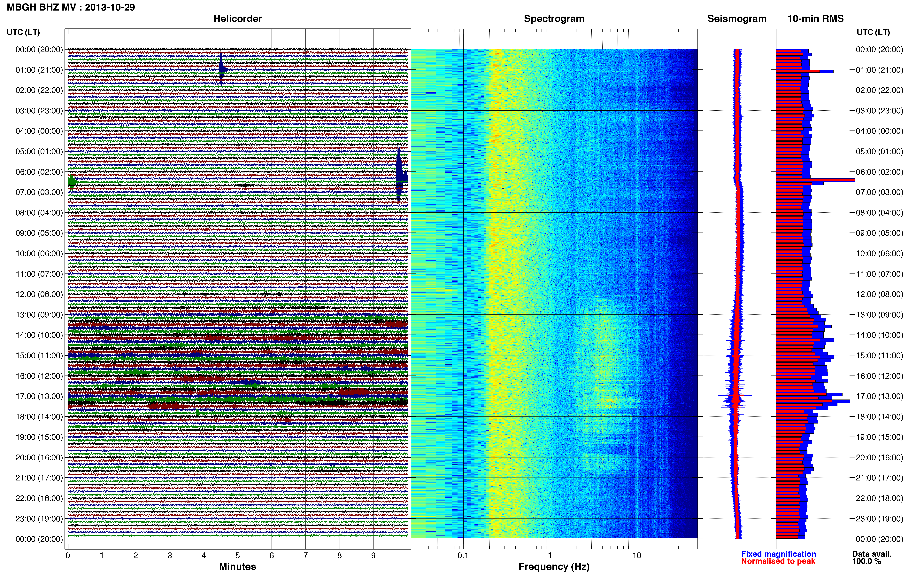The height and width of the screenshot is (578, 924).
Task: Click the 'Minutes' x-axis label
Action: coord(237,566)
